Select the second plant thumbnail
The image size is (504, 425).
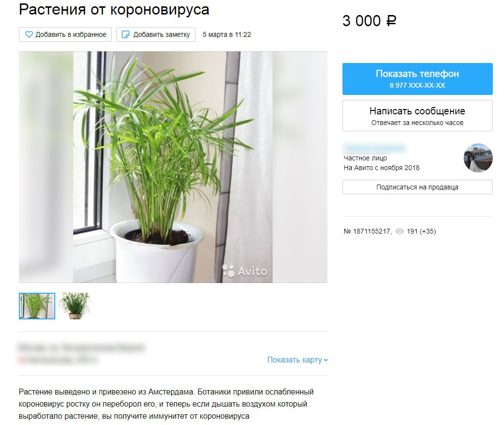pyautogui.click(x=75, y=306)
